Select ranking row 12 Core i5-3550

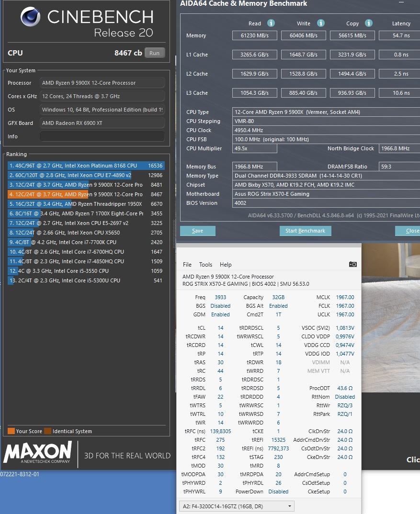(86, 271)
